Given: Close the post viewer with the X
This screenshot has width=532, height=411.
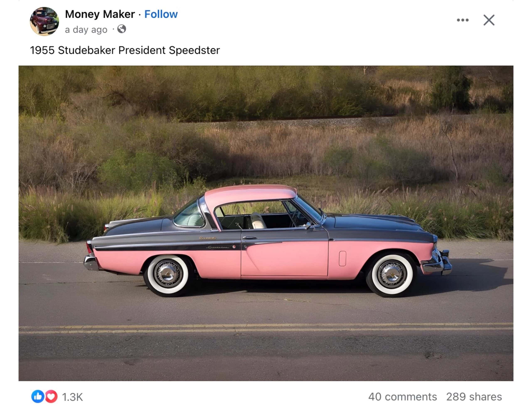Looking at the screenshot, I should click(x=489, y=20).
